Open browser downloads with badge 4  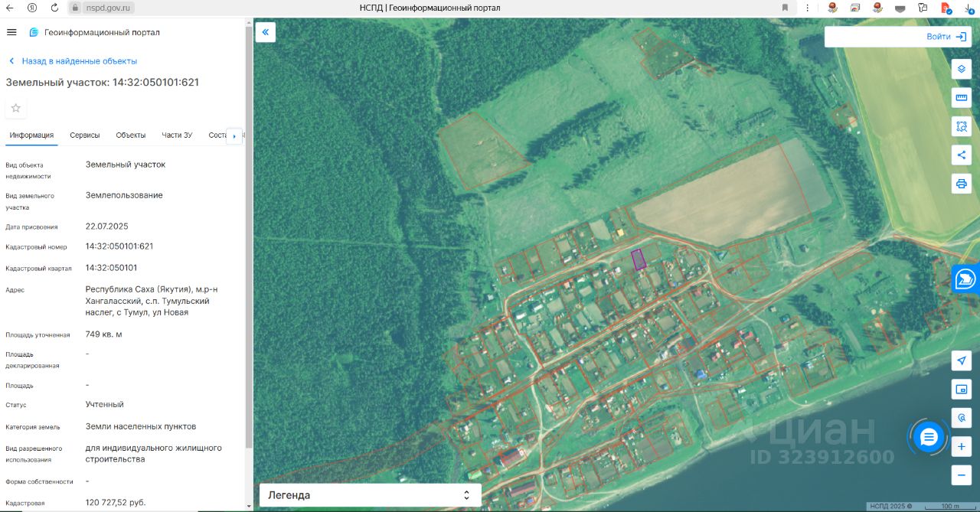pos(969,8)
